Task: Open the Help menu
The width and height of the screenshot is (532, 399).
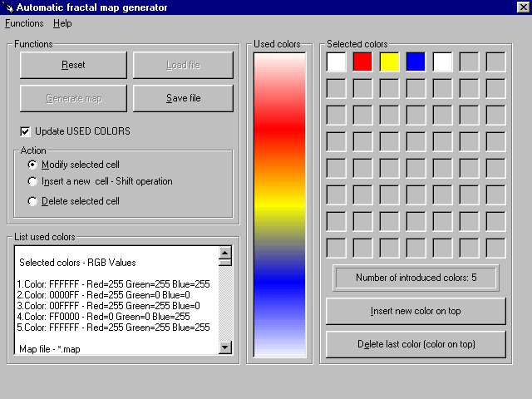Action: pos(62,23)
